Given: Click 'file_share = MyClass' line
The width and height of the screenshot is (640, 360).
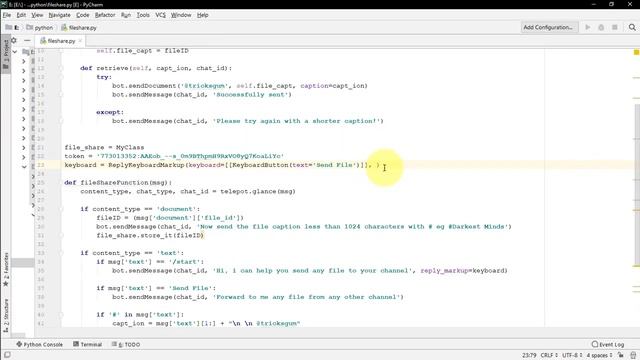Looking at the screenshot, I should point(104,147).
